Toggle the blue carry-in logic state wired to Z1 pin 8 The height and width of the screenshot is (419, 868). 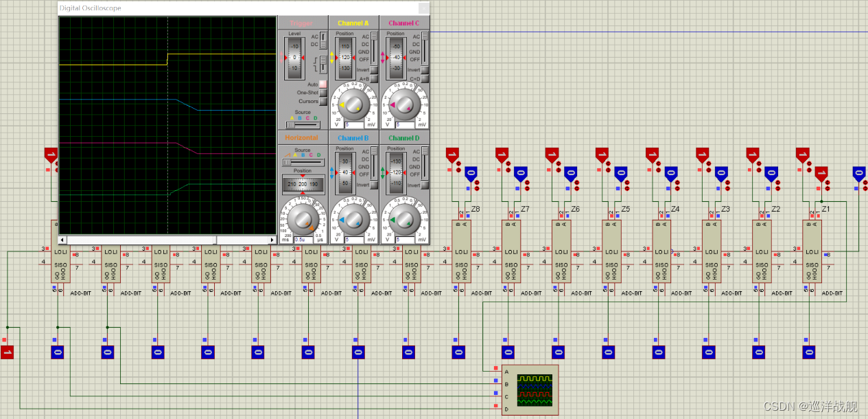click(859, 173)
